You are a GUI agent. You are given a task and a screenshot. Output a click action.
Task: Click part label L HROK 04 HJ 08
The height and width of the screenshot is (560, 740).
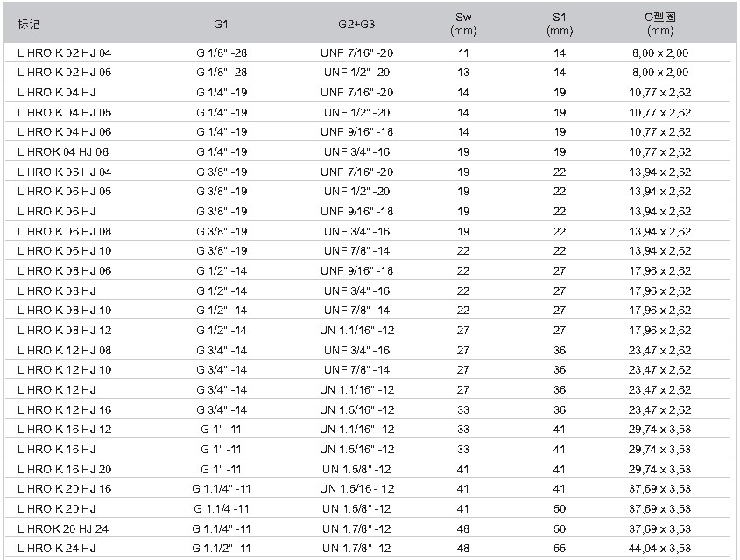point(63,151)
